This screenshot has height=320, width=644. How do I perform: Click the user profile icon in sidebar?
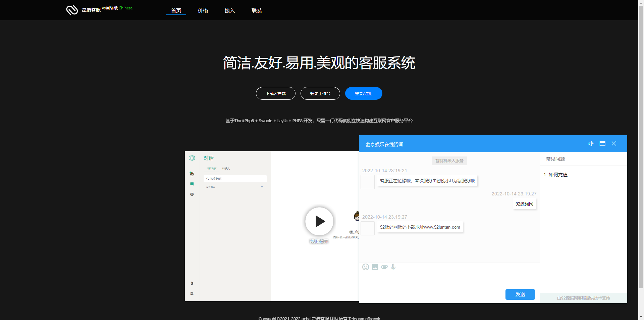(192, 194)
